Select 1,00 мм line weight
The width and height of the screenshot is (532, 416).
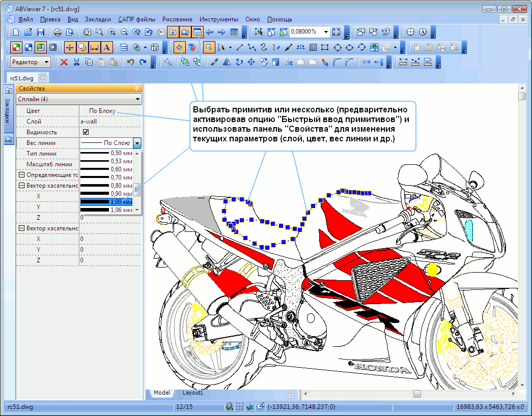coord(106,202)
